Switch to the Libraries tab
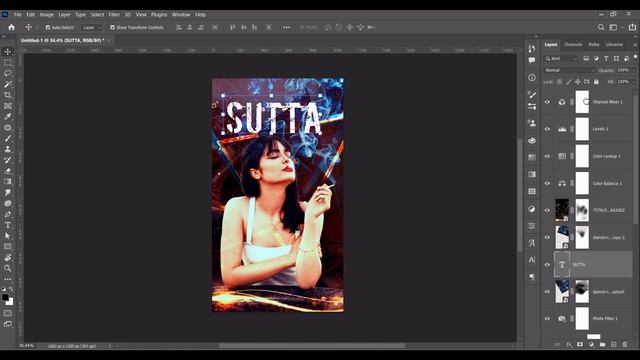Screen dimensions: 640x360 (614, 44)
